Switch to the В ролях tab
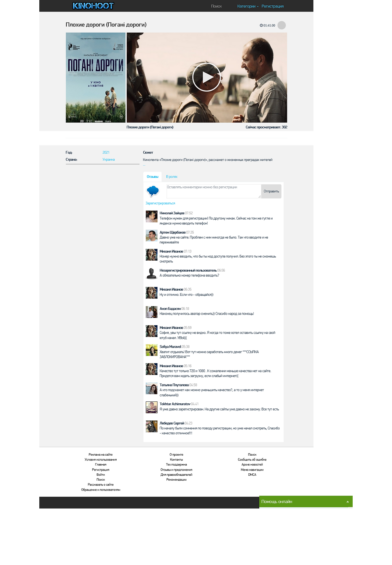The height and width of the screenshot is (565, 392). [x=172, y=177]
